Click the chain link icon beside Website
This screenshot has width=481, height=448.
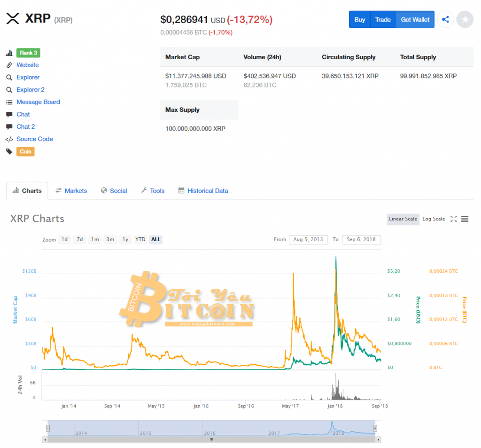(x=9, y=65)
